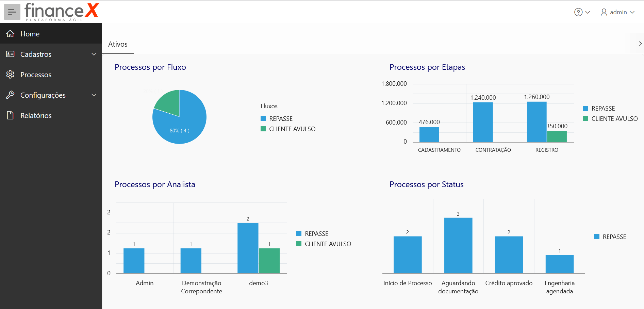Open Processos menu item
The image size is (644, 309).
(x=51, y=75)
